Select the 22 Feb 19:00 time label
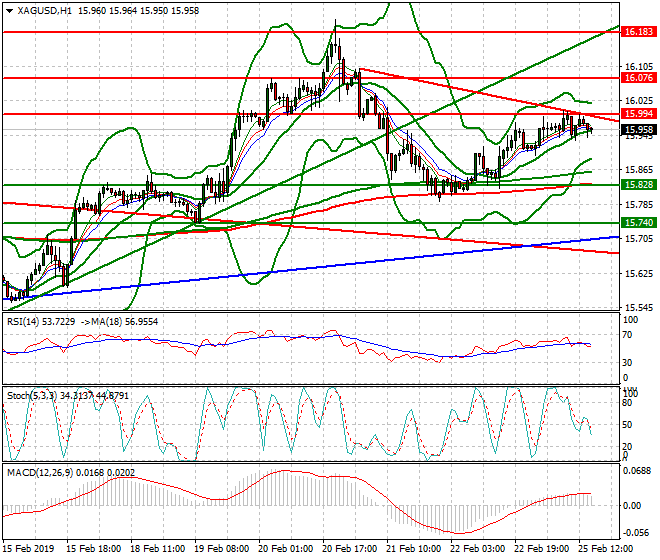The height and width of the screenshot is (560, 660). tap(542, 549)
